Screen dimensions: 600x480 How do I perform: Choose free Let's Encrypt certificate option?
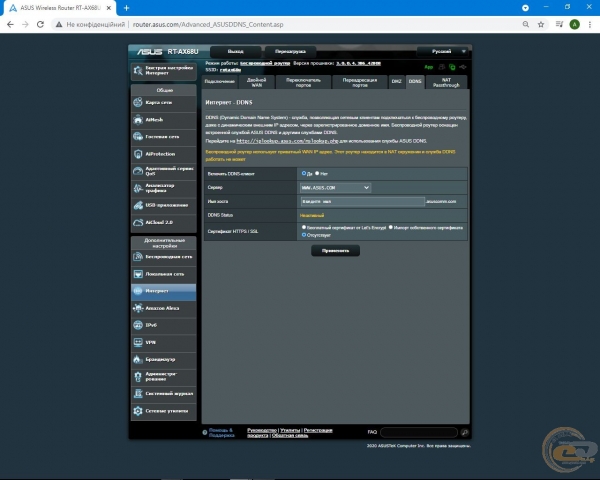304,227
